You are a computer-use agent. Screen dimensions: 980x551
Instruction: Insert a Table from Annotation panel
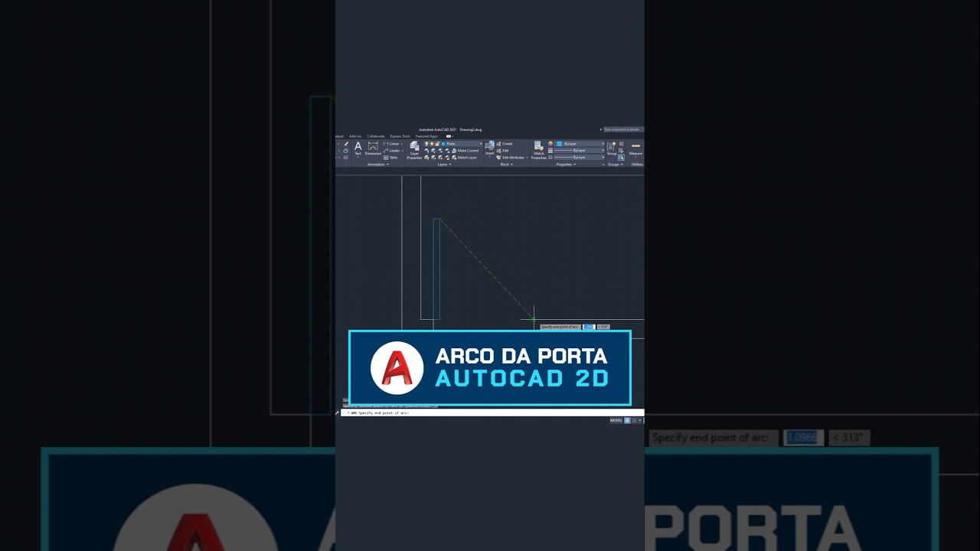390,158
